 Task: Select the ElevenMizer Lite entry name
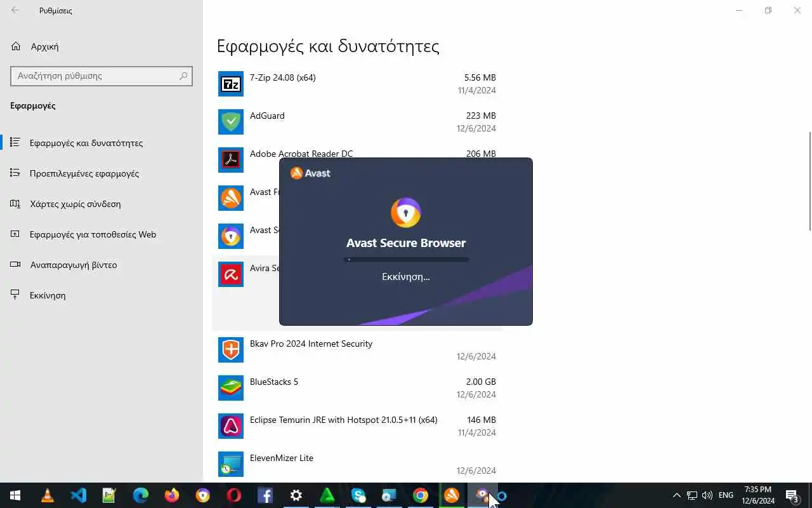click(282, 458)
